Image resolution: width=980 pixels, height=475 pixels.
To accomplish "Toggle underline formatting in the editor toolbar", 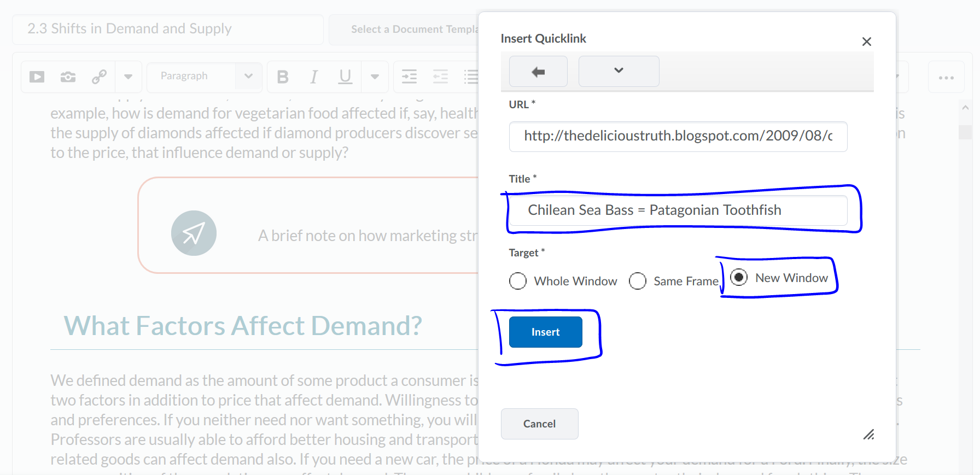I will 345,77.
